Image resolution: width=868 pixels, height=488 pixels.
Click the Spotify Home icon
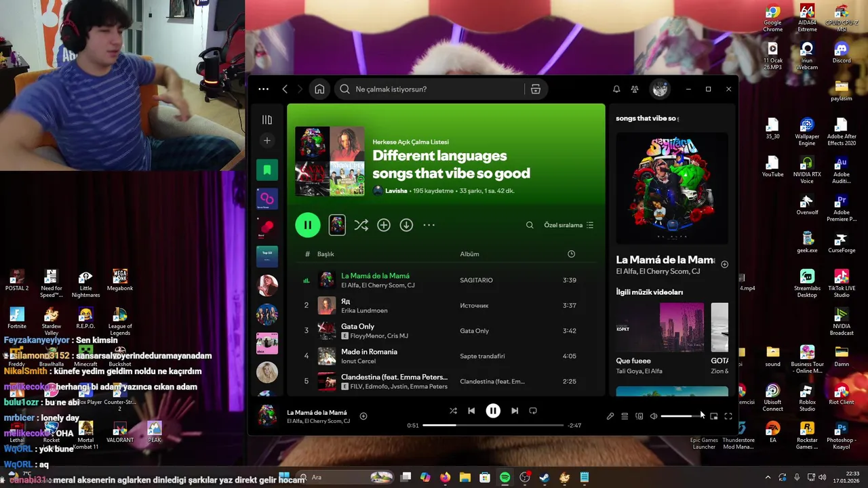point(319,89)
